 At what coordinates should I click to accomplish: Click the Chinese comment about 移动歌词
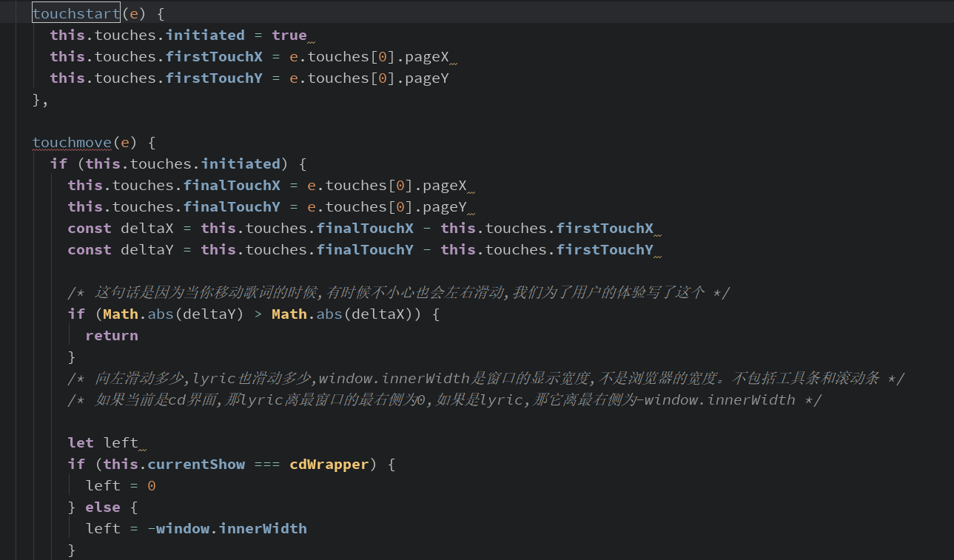(399, 292)
